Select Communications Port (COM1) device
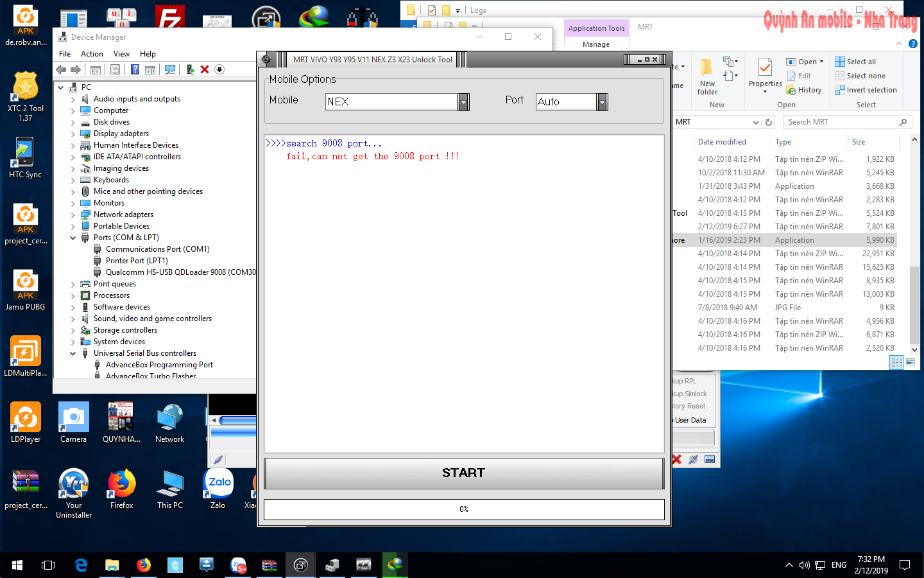 [151, 249]
